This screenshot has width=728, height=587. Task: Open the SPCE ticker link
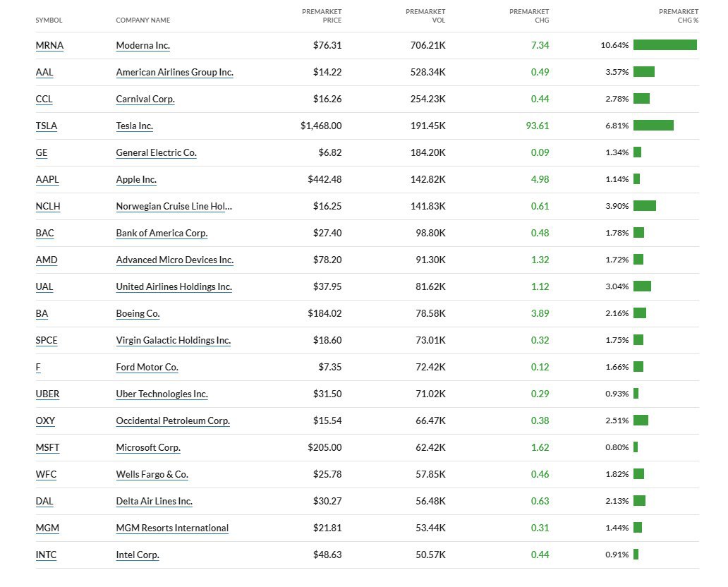point(47,340)
